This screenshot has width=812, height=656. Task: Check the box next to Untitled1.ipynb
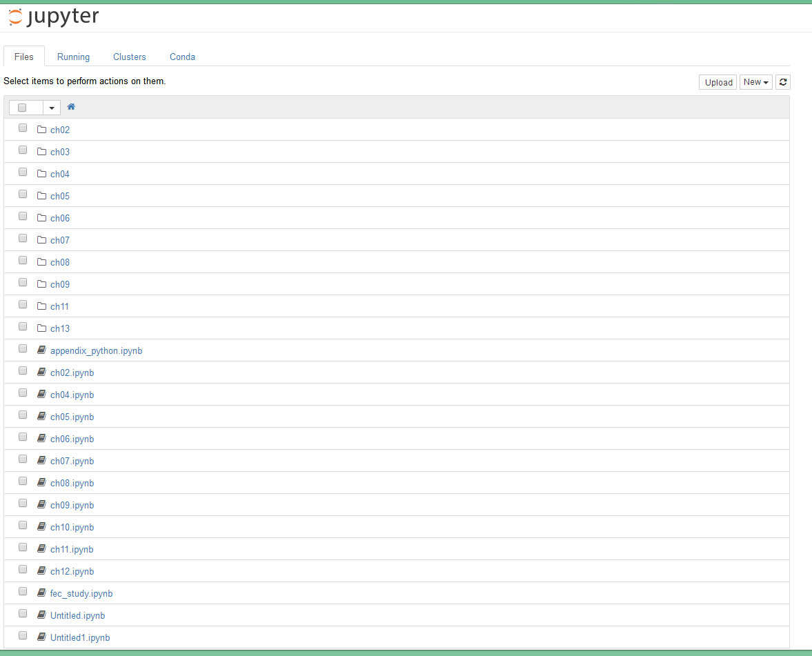23,636
